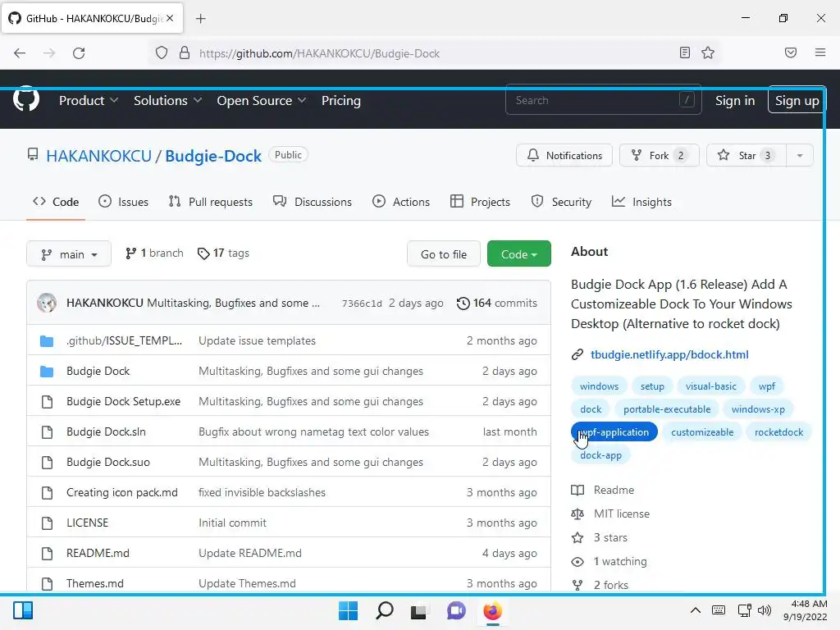Click the 1 branch link
The width and height of the screenshot is (840, 630).
[154, 253]
